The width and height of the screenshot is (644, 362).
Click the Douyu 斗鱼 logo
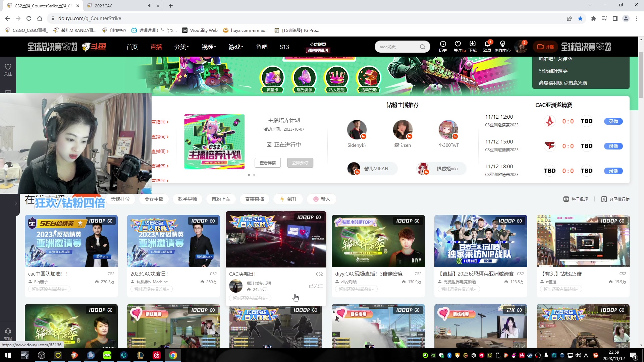pos(94,47)
